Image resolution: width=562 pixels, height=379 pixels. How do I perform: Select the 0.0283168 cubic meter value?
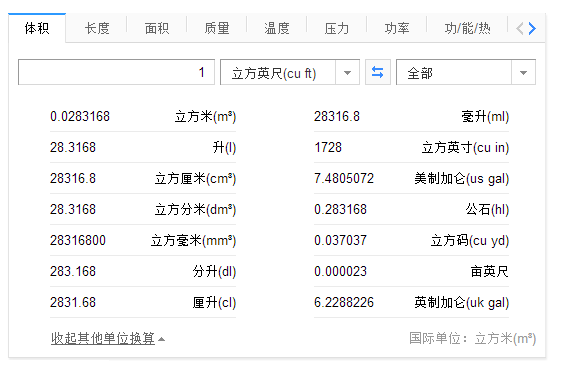[80, 117]
